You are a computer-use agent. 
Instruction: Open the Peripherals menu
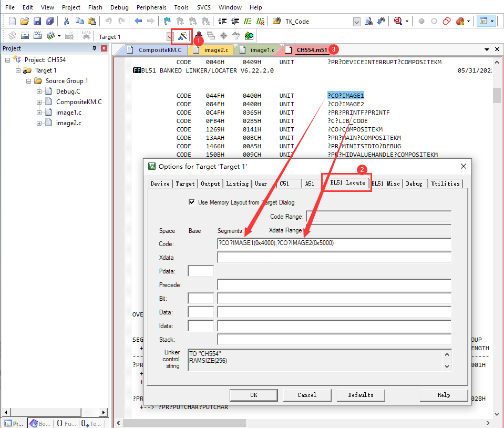tap(151, 7)
